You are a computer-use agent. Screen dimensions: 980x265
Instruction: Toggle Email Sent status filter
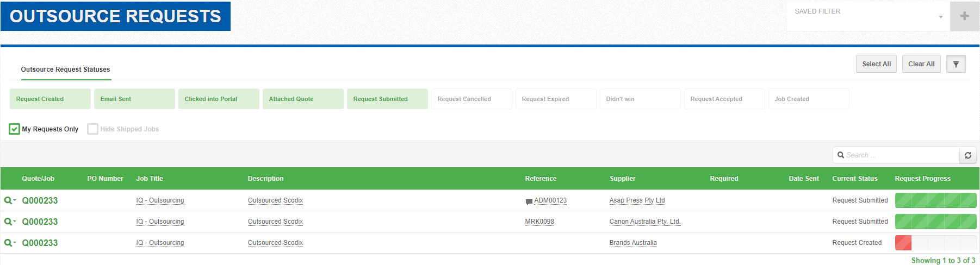click(134, 99)
